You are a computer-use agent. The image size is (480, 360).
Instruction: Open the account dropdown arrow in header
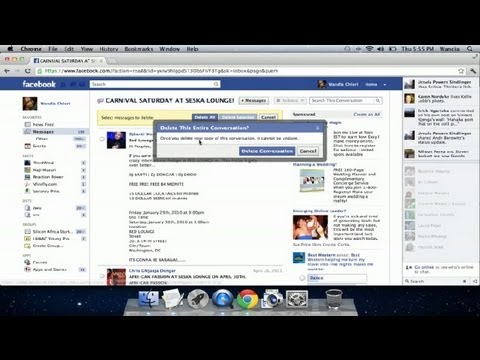click(385, 84)
